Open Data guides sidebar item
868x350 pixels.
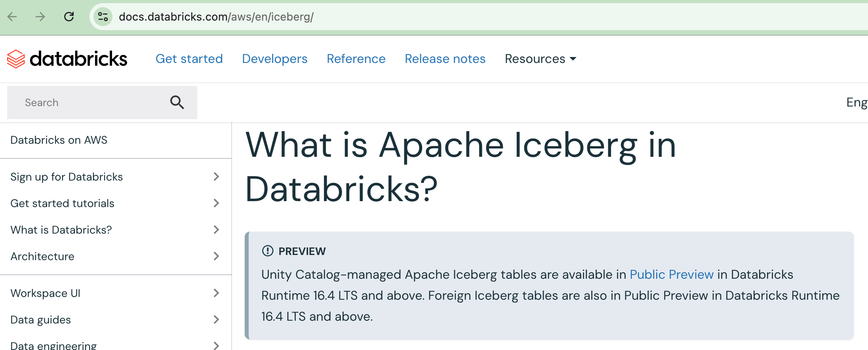click(x=40, y=320)
